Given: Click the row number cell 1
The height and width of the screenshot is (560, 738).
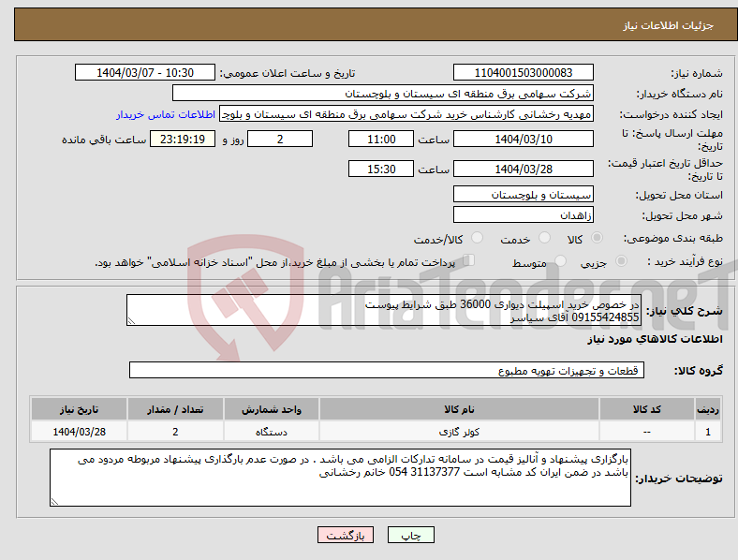Looking at the screenshot, I should [707, 432].
